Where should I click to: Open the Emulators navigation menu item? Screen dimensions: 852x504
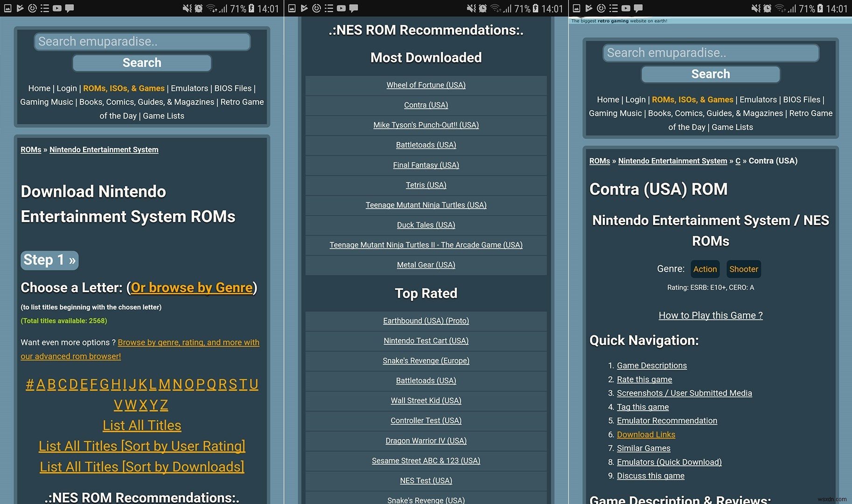189,88
